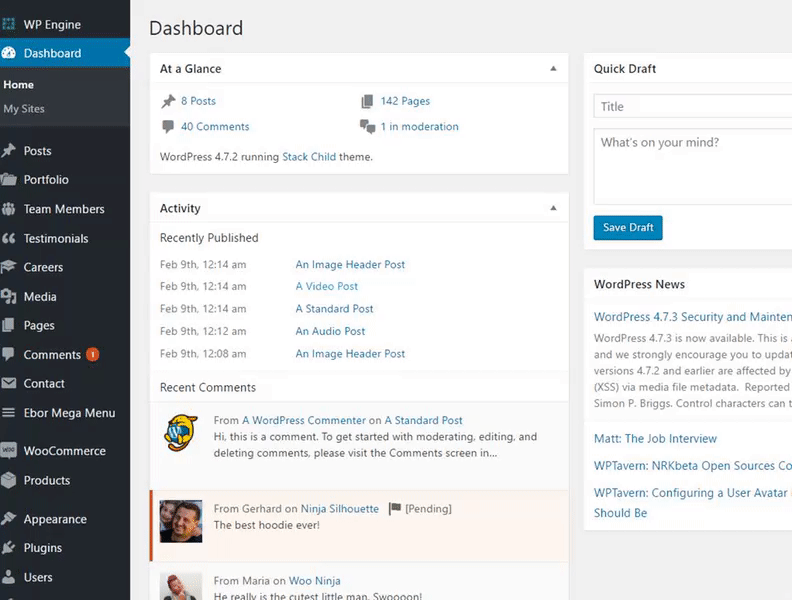Open the 40 Comments link

[x=215, y=126]
